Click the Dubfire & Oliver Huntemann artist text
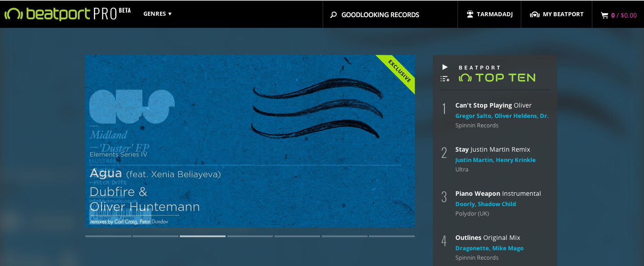The height and width of the screenshot is (266, 644). [145, 199]
